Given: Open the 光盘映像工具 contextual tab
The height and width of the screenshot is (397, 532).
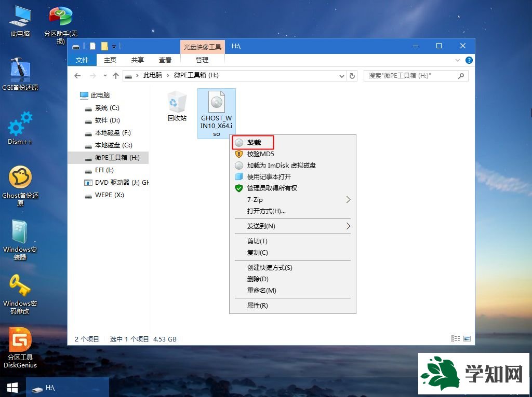Looking at the screenshot, I should click(x=202, y=46).
